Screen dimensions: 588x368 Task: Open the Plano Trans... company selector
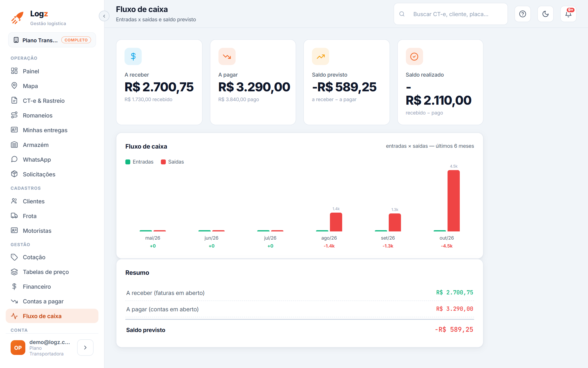point(52,40)
